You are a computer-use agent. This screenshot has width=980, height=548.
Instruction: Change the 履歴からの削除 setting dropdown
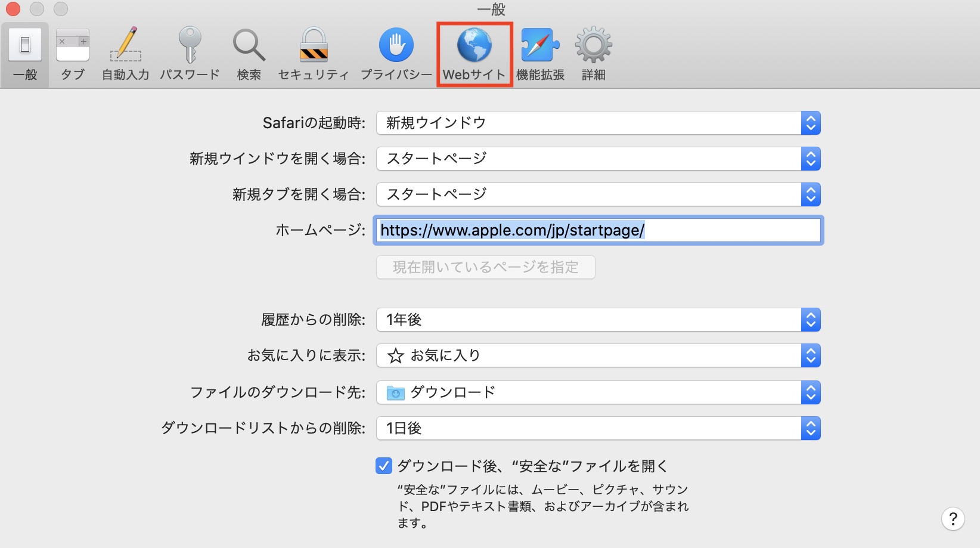pos(598,320)
